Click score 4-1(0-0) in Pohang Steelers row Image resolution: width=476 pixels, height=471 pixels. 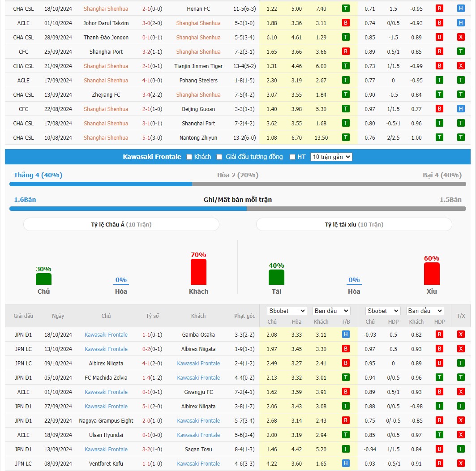[152, 81]
